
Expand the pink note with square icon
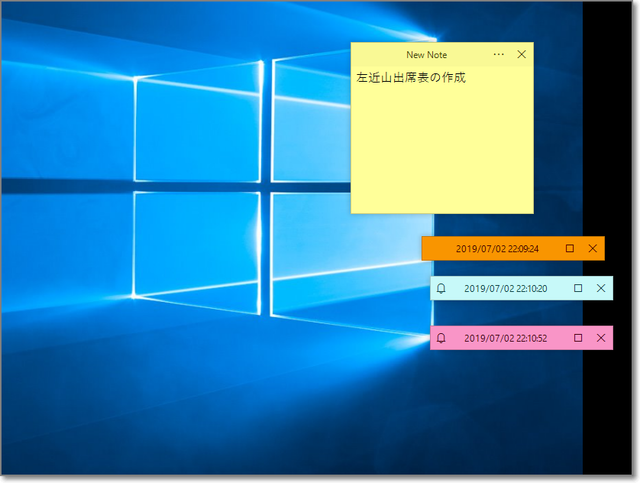[x=578, y=338]
